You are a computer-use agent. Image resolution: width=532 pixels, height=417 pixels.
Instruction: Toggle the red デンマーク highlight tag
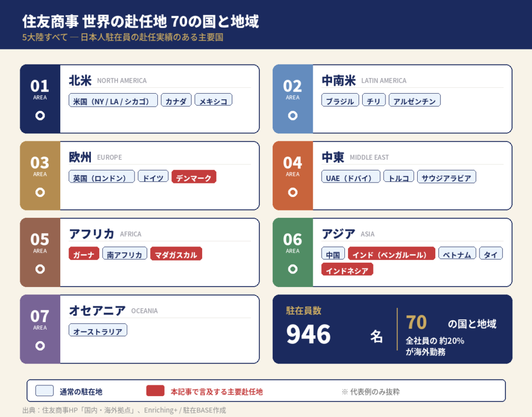pyautogui.click(x=193, y=177)
